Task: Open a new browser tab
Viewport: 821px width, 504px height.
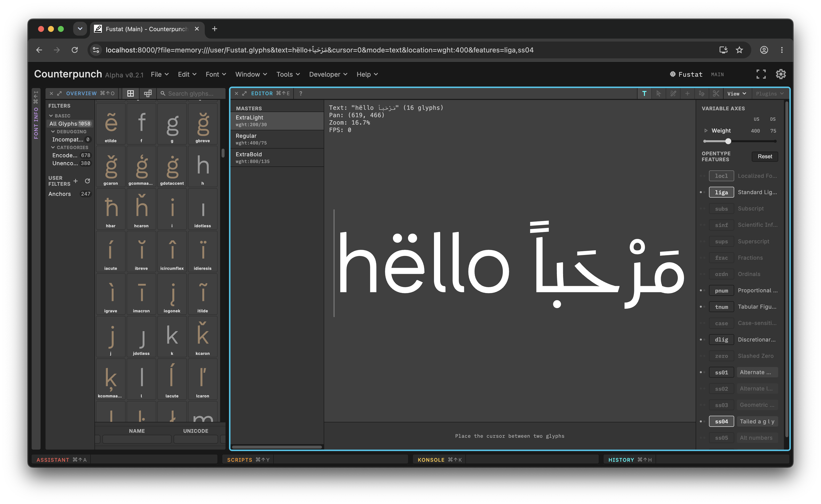Action: (x=215, y=29)
